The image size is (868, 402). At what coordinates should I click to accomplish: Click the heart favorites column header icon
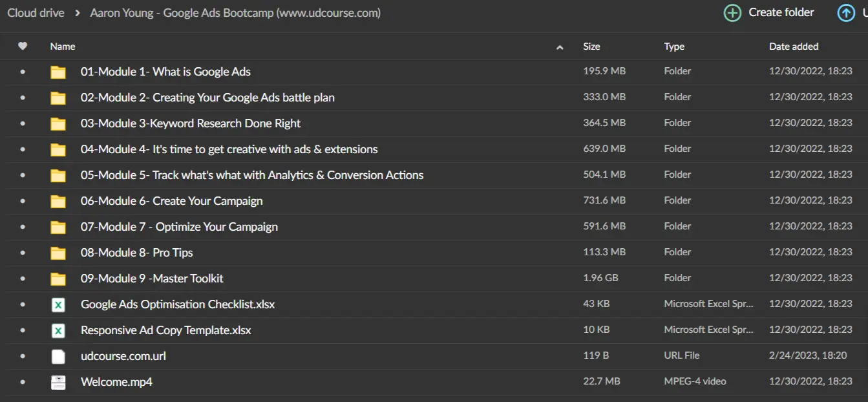pyautogui.click(x=23, y=47)
